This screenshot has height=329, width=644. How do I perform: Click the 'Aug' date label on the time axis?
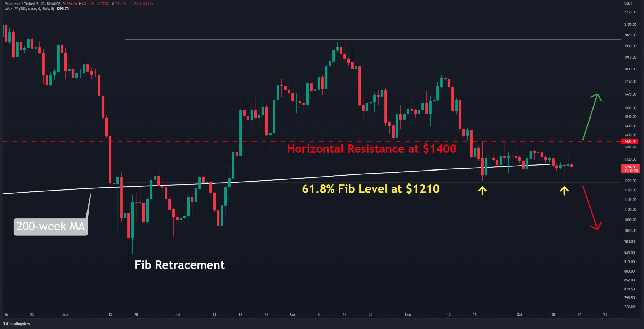pyautogui.click(x=292, y=315)
